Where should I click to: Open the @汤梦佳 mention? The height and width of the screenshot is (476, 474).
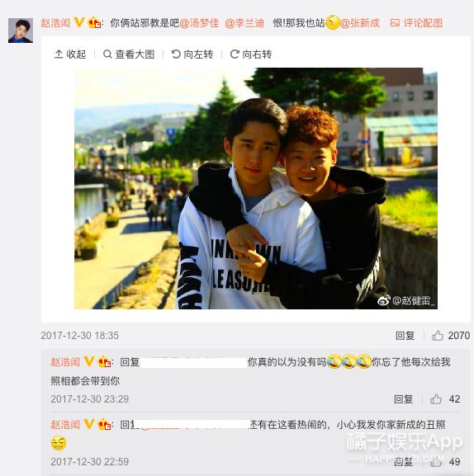(x=199, y=23)
